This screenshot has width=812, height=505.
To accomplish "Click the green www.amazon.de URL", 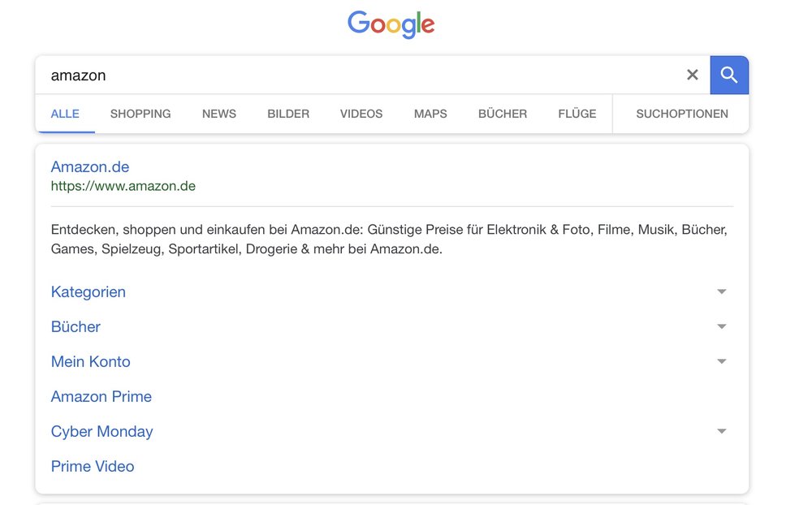I will (x=123, y=187).
